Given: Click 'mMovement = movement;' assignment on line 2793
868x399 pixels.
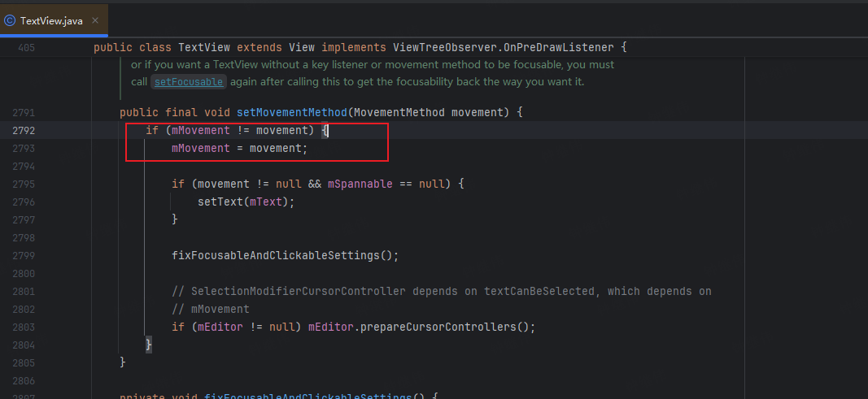Looking at the screenshot, I should tap(240, 148).
